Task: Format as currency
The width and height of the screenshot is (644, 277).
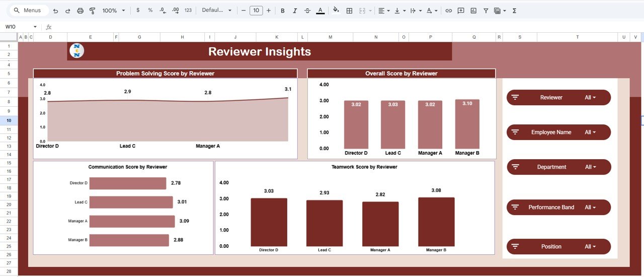Action: point(138,11)
